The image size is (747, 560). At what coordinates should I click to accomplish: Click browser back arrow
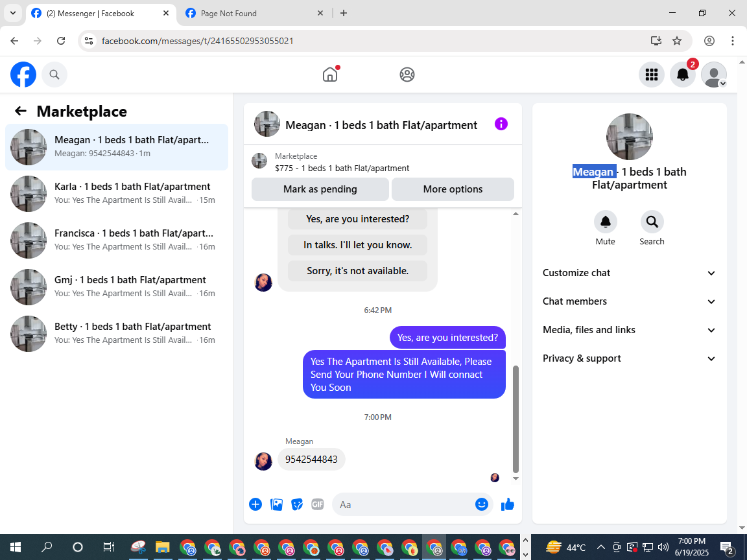[x=14, y=41]
